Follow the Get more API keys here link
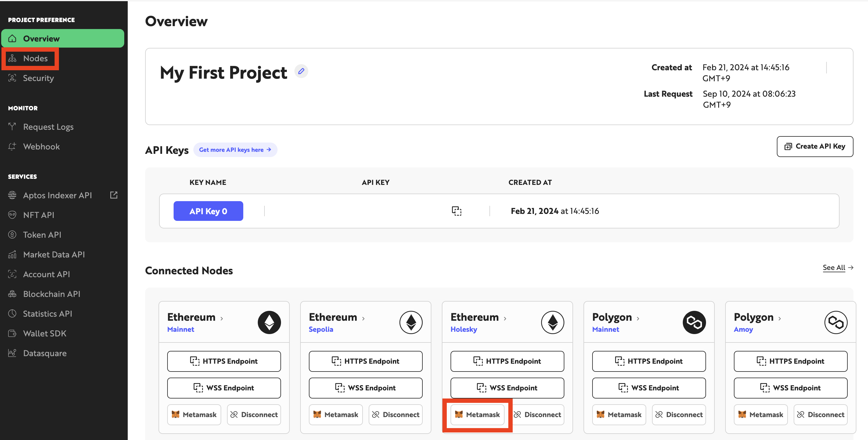 [235, 149]
